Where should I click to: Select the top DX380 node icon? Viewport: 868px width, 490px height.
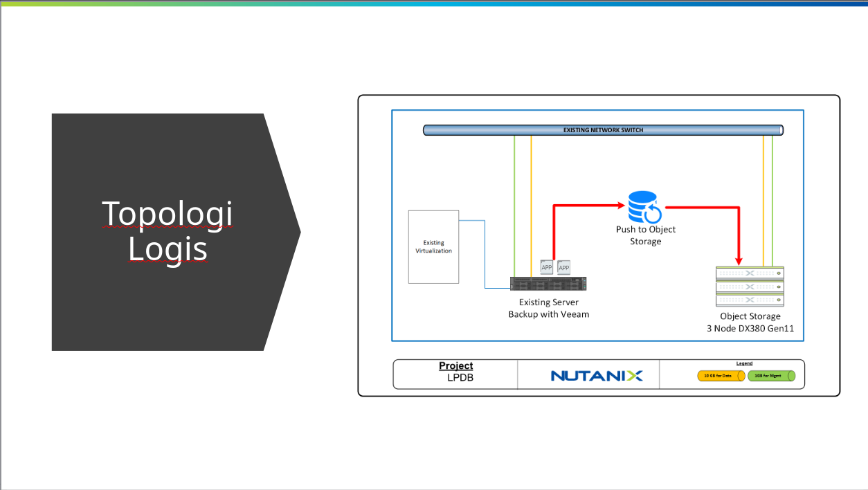tap(750, 273)
